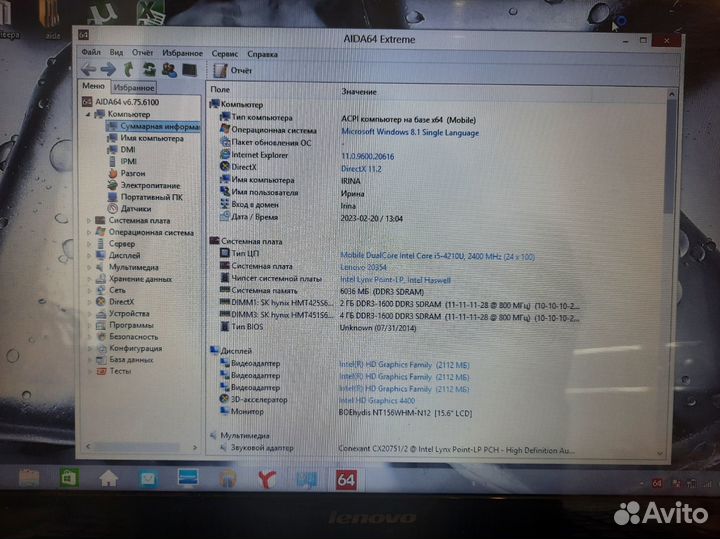
Task: Open the Отчёт report toolbar button
Action: [232, 71]
